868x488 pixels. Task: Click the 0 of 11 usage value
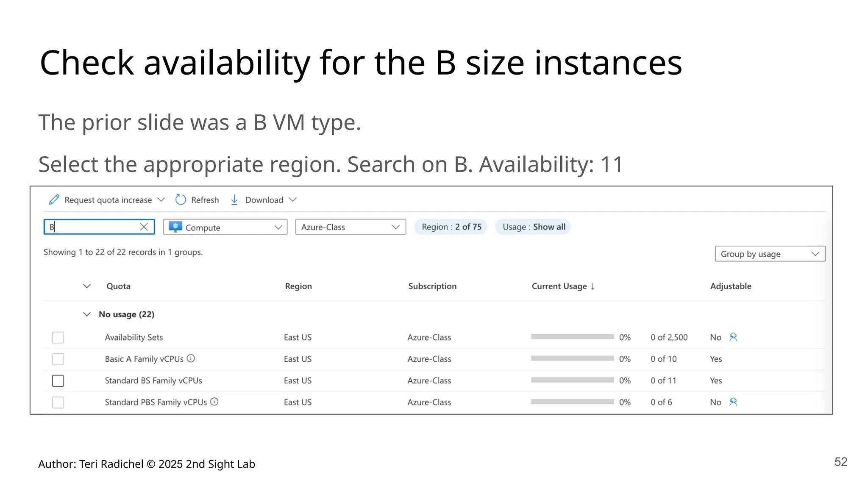(664, 381)
